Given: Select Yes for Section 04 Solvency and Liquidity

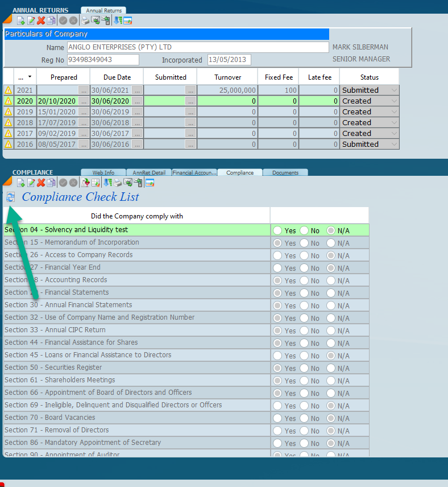Looking at the screenshot, I should (x=277, y=230).
